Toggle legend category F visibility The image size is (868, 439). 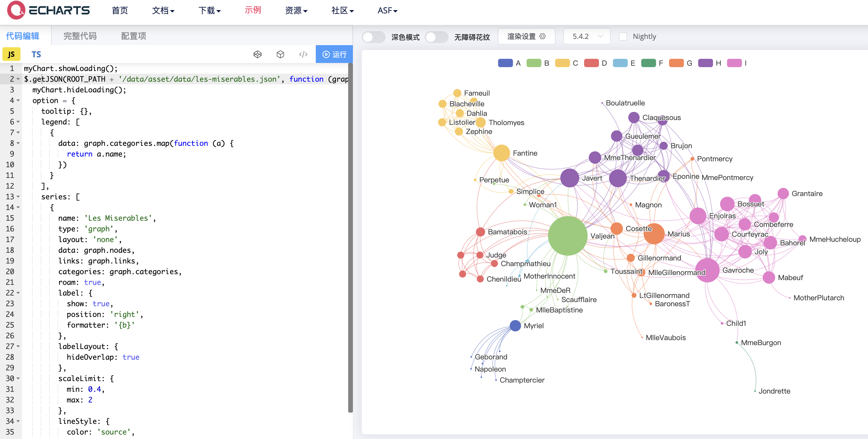[x=652, y=63]
